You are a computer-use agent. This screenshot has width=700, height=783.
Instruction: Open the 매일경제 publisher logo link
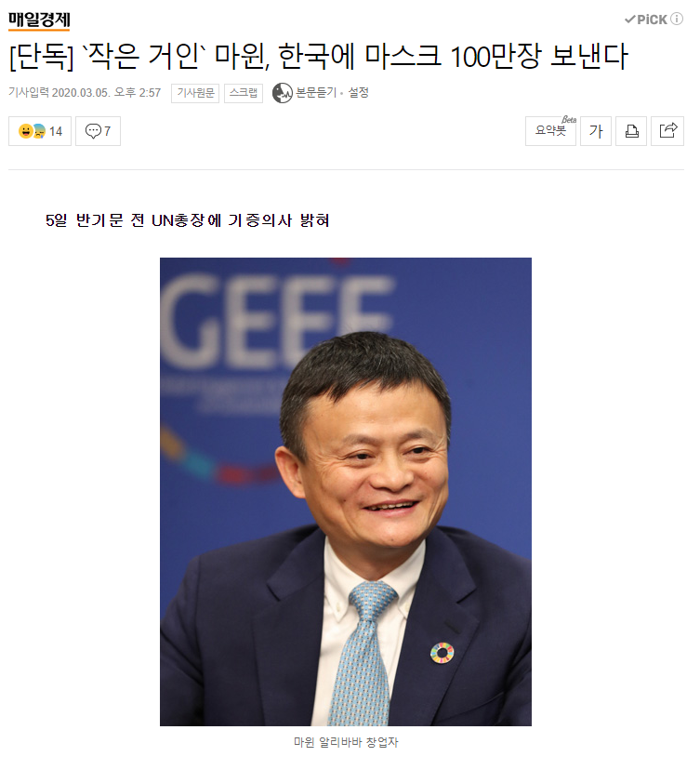[x=39, y=20]
